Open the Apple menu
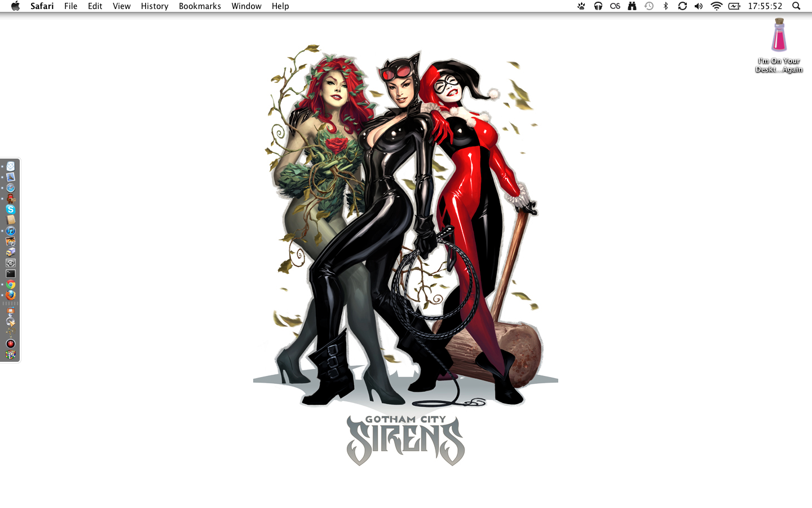 coord(15,6)
